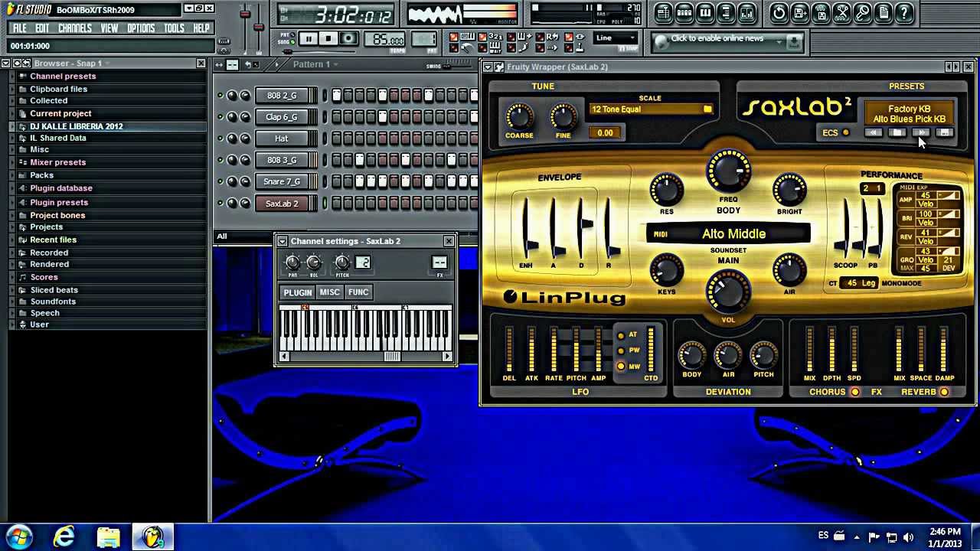Toggle song mode indicator in transport
Image resolution: width=980 pixels, height=551 pixels.
click(292, 41)
